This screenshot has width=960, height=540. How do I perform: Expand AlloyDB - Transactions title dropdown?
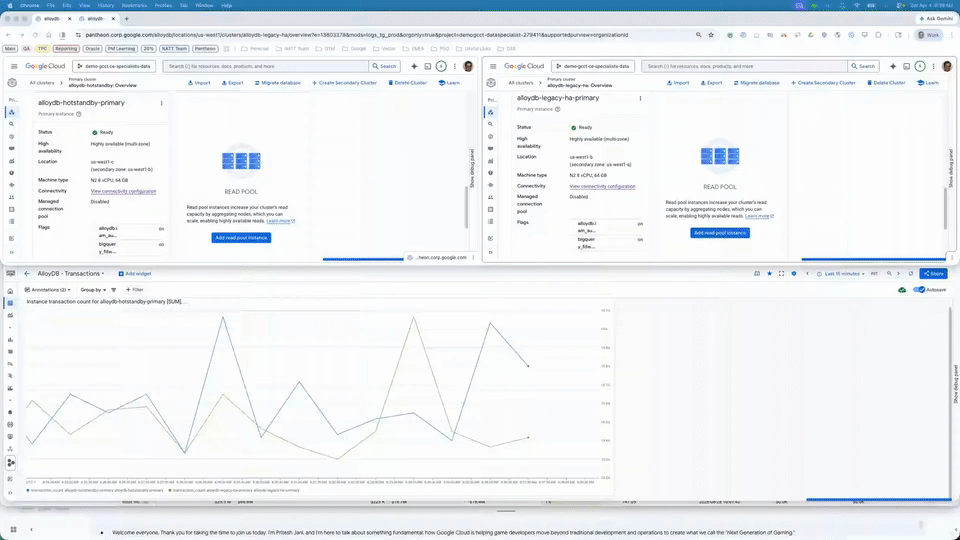coord(71,274)
